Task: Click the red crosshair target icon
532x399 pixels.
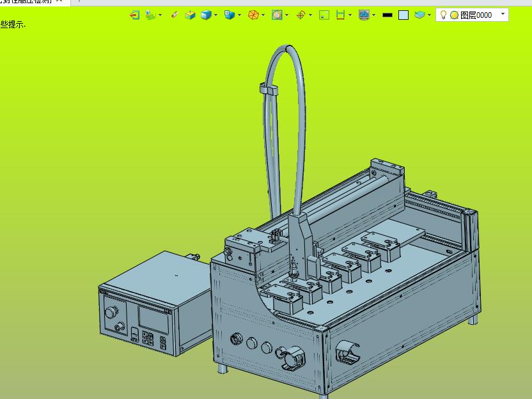Action: 301,15
